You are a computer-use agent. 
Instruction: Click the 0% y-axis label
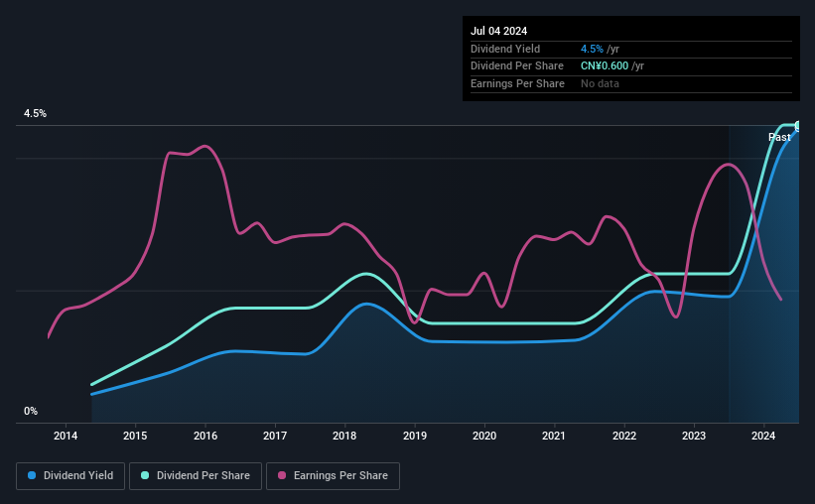(31, 411)
